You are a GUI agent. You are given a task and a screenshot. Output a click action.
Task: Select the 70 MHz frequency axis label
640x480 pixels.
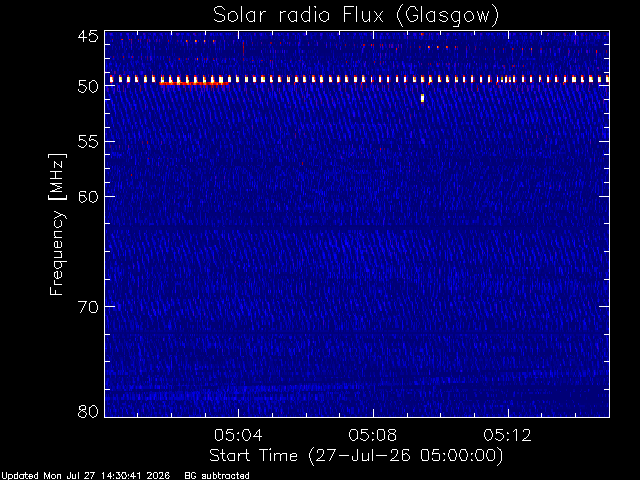click(x=88, y=307)
